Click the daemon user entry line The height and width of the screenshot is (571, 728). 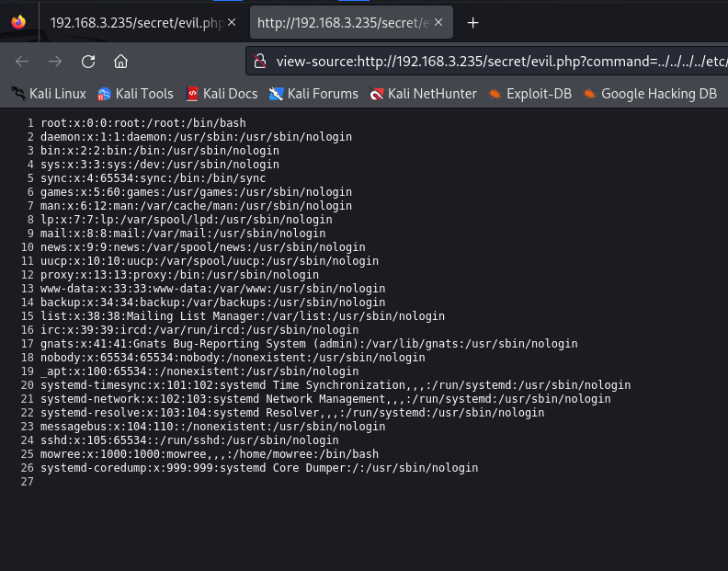[196, 137]
